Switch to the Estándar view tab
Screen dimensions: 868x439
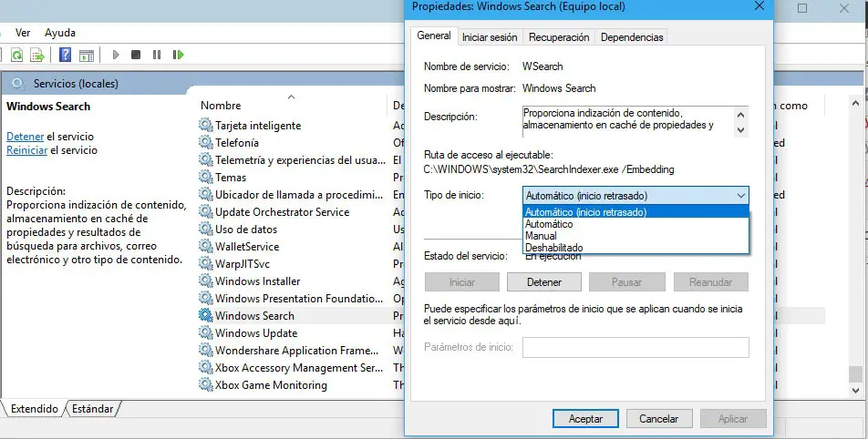point(92,409)
